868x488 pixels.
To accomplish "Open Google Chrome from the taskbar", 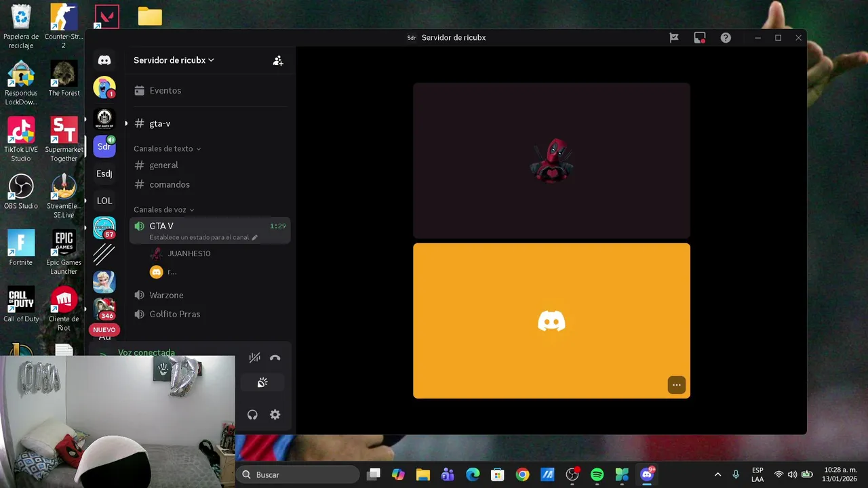I will click(522, 474).
